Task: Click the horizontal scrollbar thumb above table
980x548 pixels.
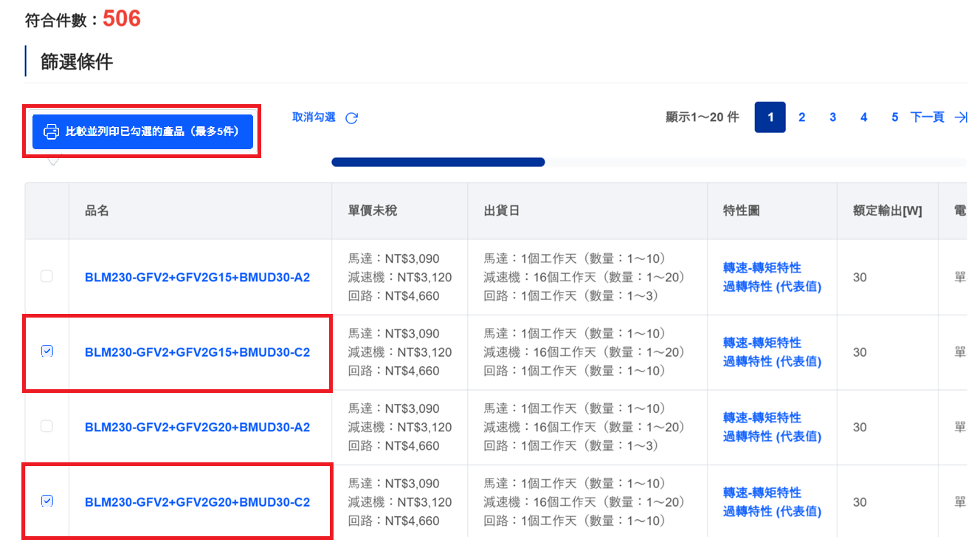Action: (x=438, y=162)
